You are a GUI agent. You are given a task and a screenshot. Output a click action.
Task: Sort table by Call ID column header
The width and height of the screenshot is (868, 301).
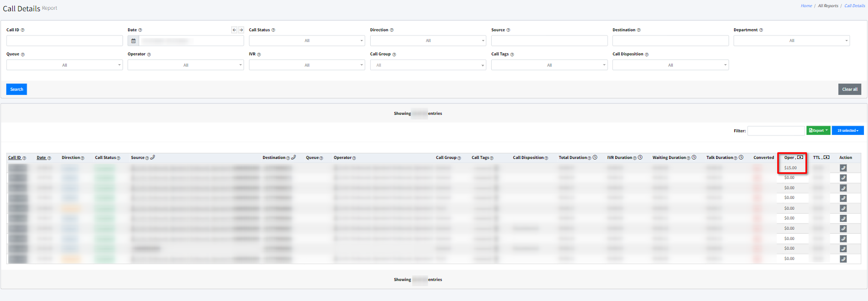[x=14, y=158]
